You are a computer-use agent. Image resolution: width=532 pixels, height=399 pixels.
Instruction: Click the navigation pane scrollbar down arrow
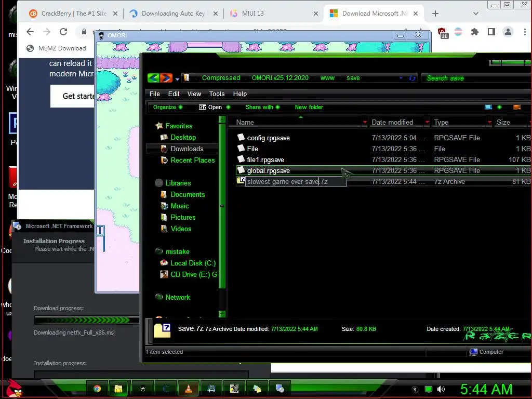point(222,314)
